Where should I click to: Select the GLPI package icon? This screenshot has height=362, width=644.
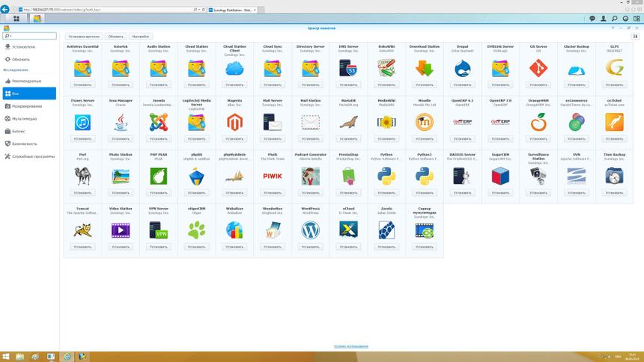[x=615, y=69]
